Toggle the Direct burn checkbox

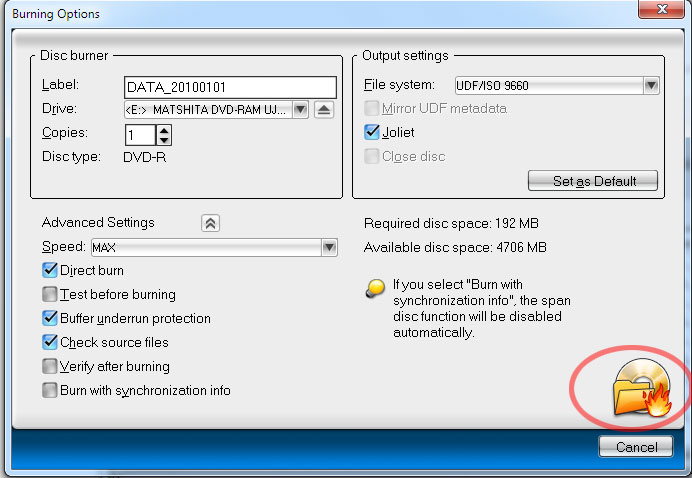tap(50, 270)
